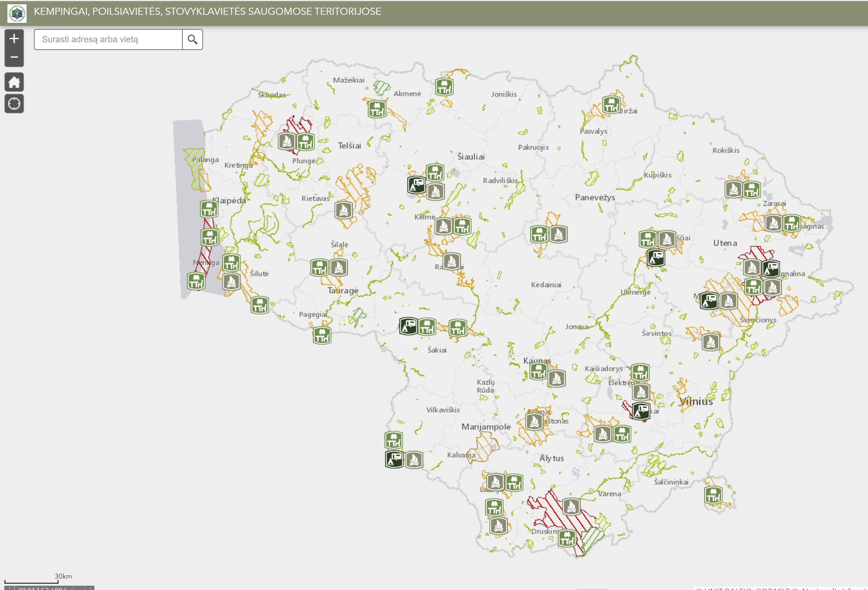
Task: Focus the address search field
Action: [x=108, y=39]
